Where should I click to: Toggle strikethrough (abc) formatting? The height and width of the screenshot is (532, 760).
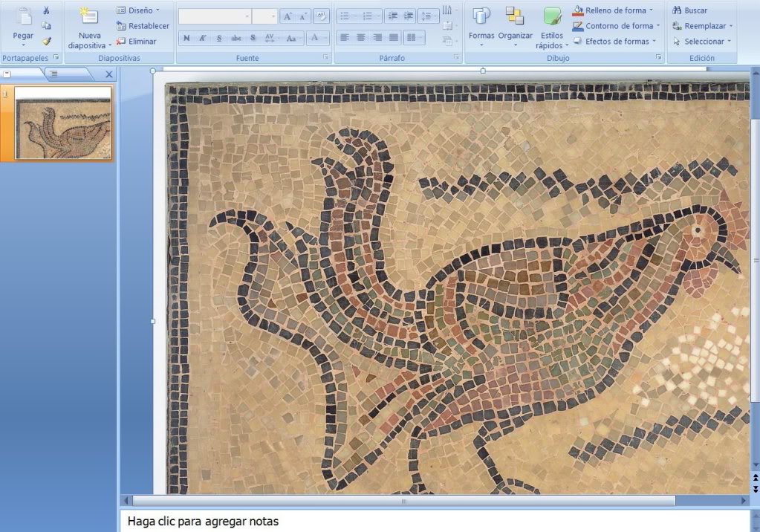click(236, 38)
